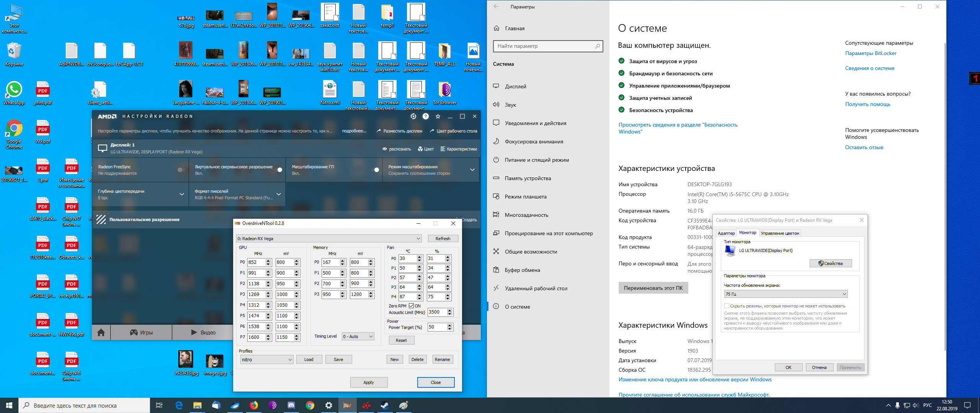
Task: Switch to Управление цветом tab
Action: tap(779, 233)
